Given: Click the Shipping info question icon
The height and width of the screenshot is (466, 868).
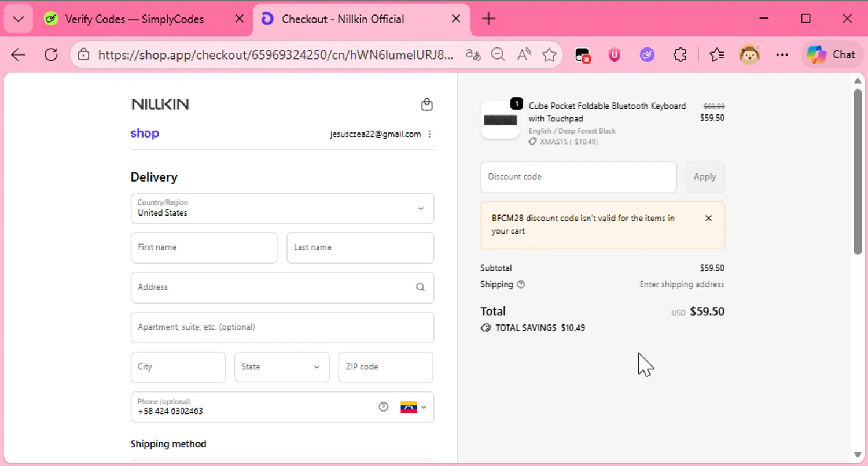Looking at the screenshot, I should click(521, 284).
